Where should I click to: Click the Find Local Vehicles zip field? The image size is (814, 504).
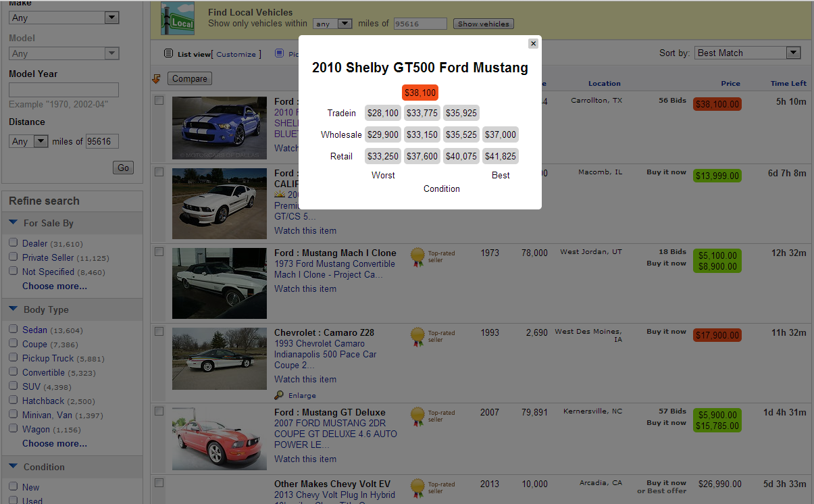point(420,24)
